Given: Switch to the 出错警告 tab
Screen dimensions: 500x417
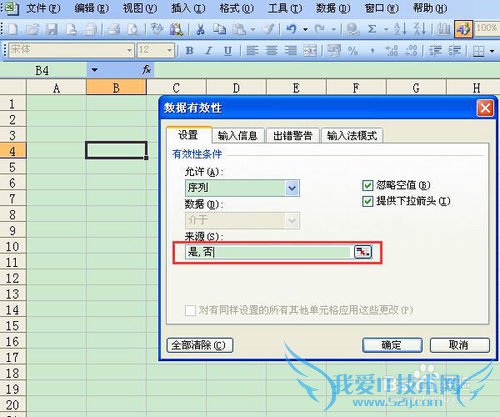Looking at the screenshot, I should pyautogui.click(x=293, y=136).
